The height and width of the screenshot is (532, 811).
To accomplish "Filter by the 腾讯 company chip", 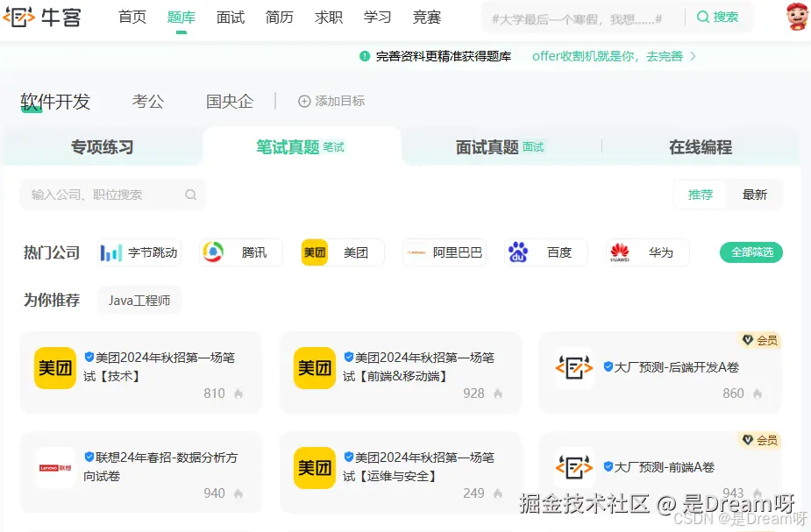I will 241,252.
